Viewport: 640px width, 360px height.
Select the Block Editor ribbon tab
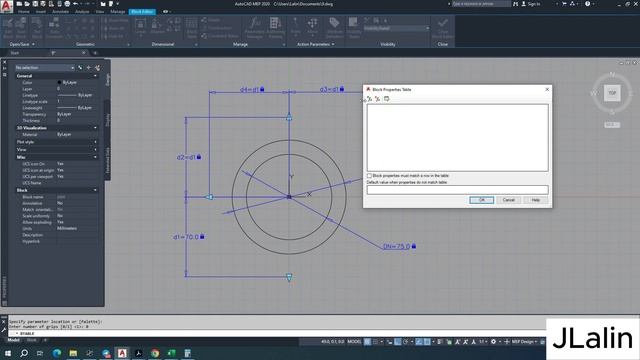point(142,11)
